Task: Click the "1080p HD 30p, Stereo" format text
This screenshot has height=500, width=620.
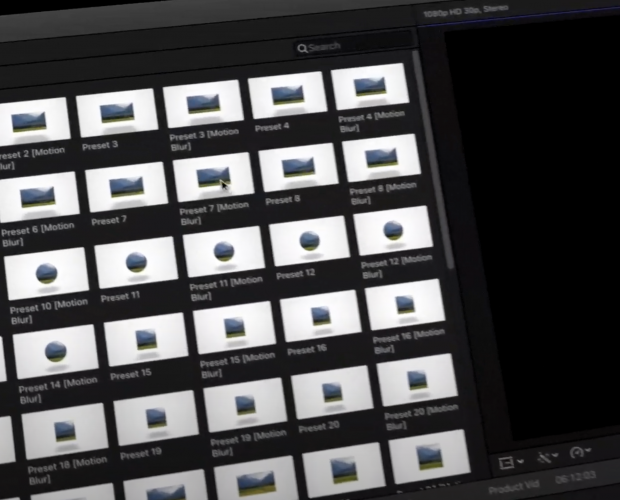Action: pyautogui.click(x=465, y=11)
